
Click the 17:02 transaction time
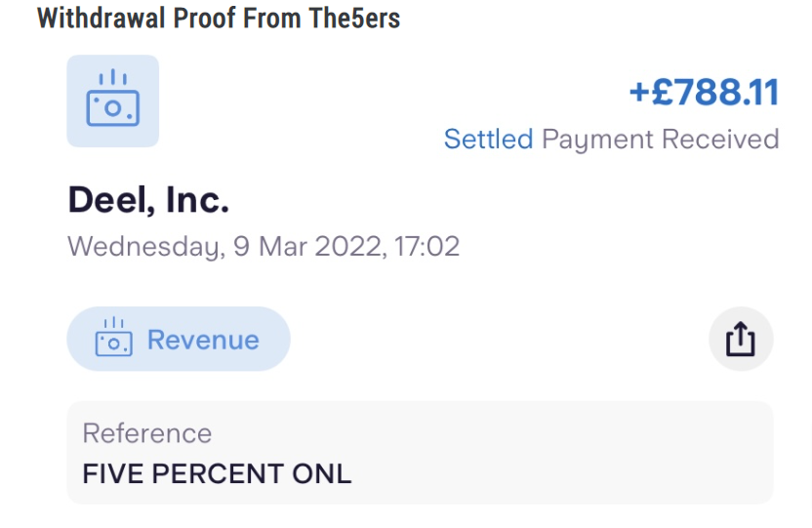426,246
